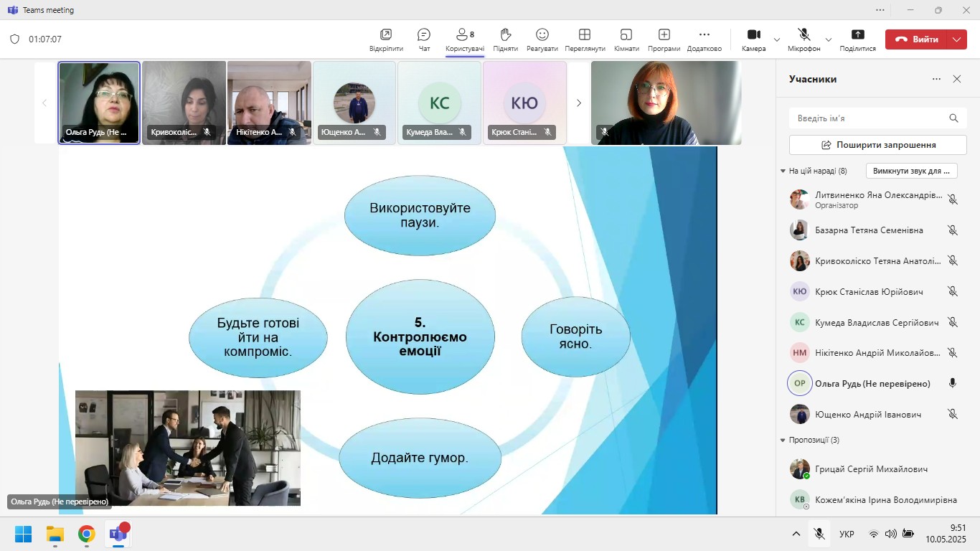980x551 pixels.
Task: Close the Учасники panel
Action: 957,79
